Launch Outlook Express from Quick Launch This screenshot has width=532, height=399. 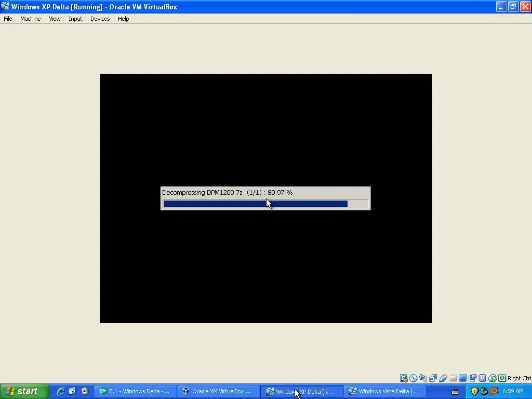pos(73,391)
